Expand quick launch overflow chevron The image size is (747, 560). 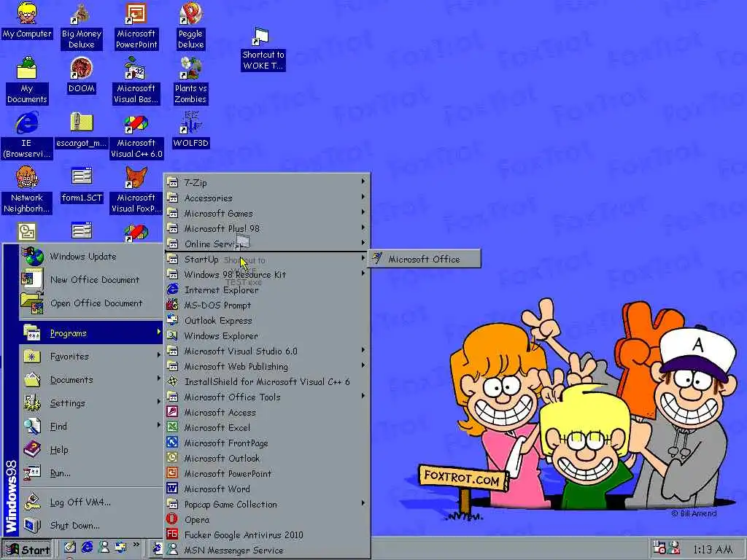136,544
